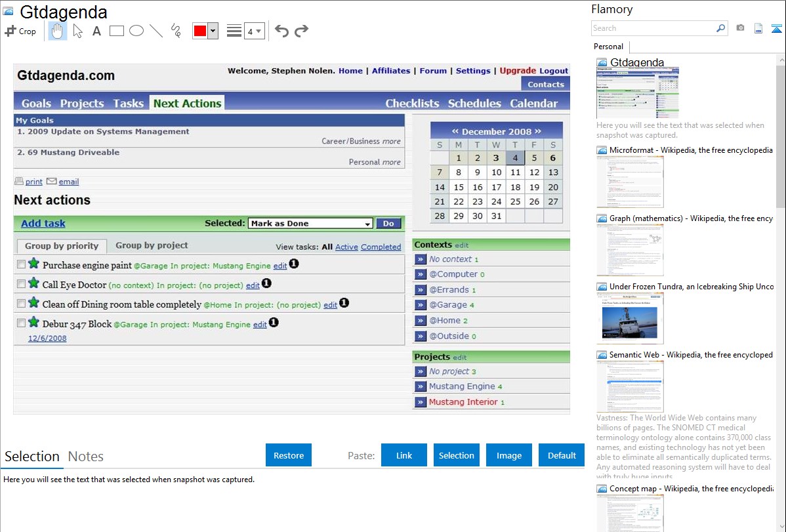Select Group by project tab
786x532 pixels.
click(x=152, y=245)
